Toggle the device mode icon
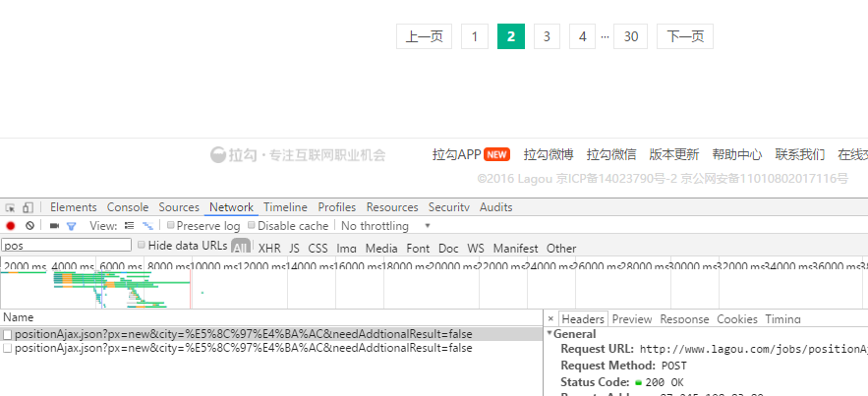 [x=28, y=208]
